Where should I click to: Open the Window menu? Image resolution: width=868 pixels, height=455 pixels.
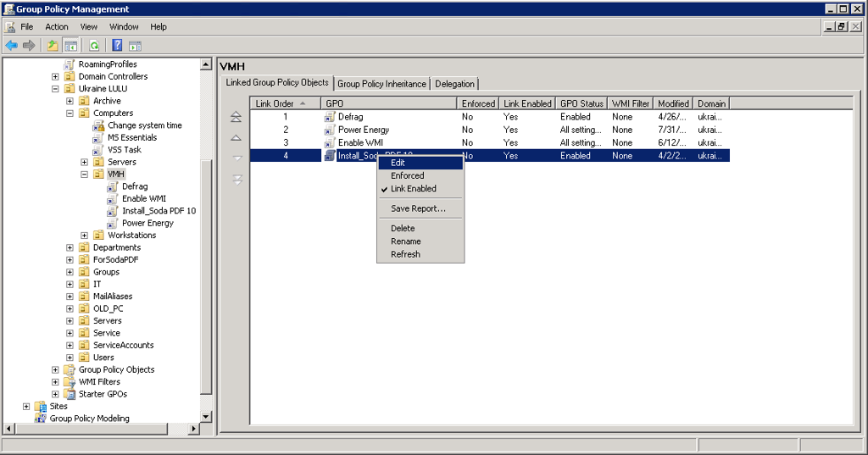124,26
